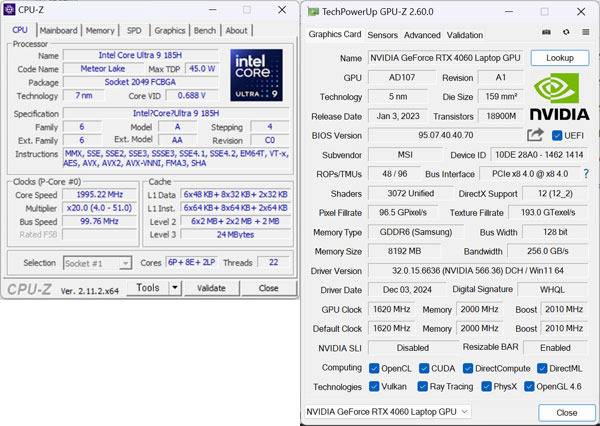Toggle the CUDA checkbox
This screenshot has height=426, width=600.
click(424, 368)
